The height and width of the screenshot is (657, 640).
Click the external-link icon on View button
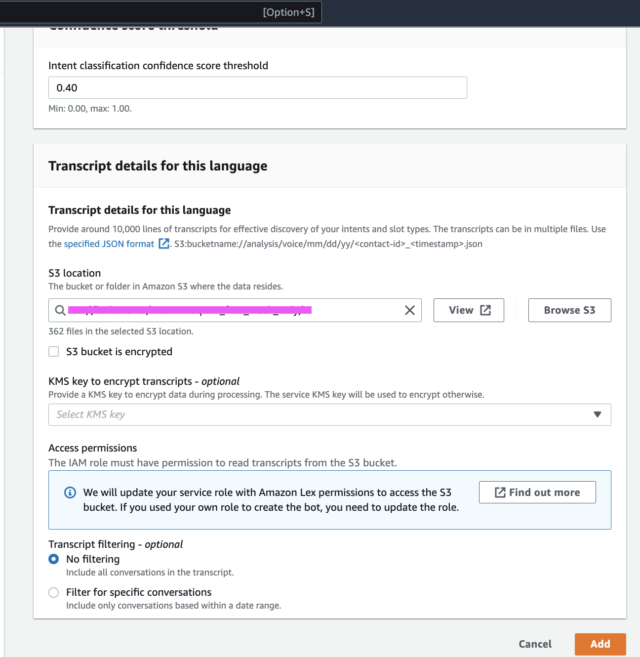[485, 310]
